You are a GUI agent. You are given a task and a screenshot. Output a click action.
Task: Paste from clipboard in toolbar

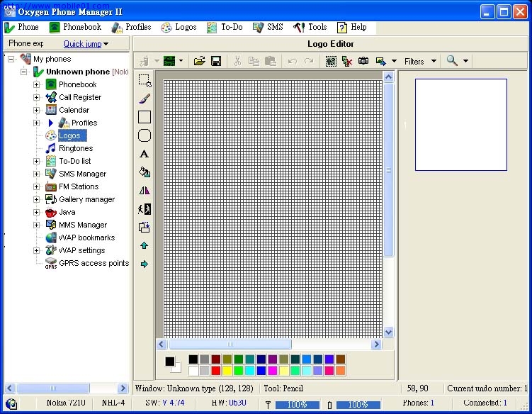pyautogui.click(x=271, y=61)
